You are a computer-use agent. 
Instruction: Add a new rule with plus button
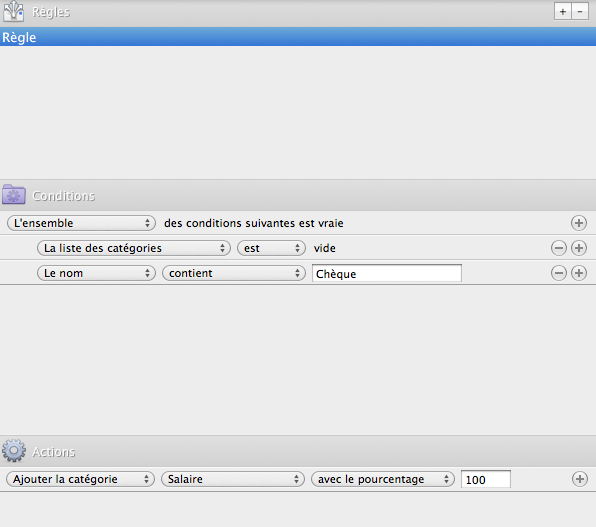click(563, 12)
